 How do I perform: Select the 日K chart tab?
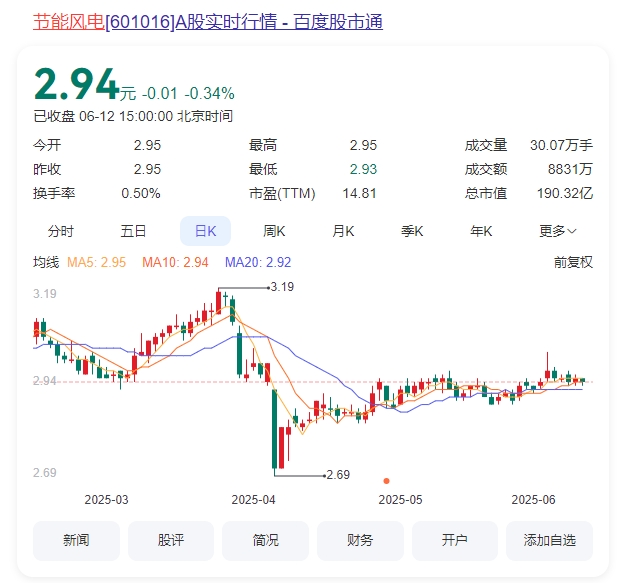click(x=205, y=231)
